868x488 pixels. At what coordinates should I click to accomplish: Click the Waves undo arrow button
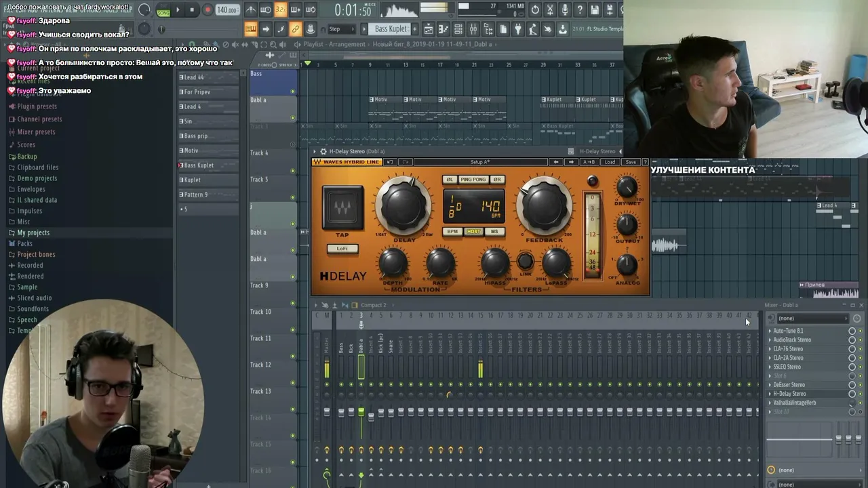(x=390, y=162)
